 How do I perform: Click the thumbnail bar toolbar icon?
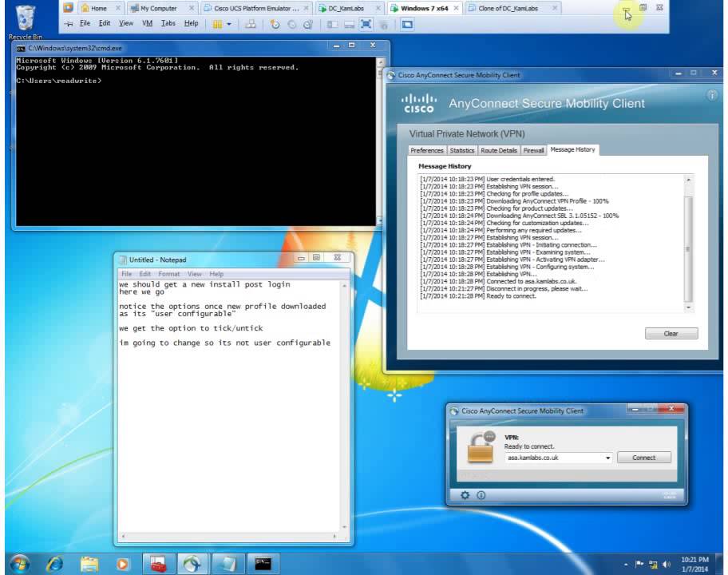[349, 24]
